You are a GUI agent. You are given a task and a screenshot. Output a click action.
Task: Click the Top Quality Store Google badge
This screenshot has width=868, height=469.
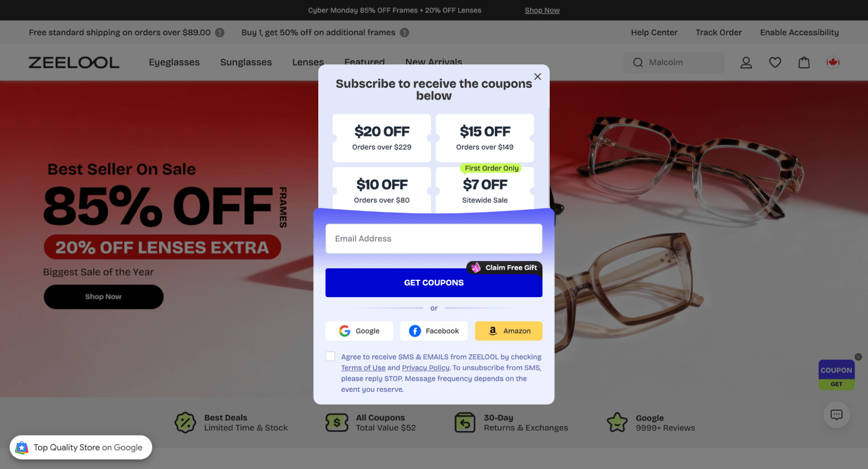[x=81, y=447]
